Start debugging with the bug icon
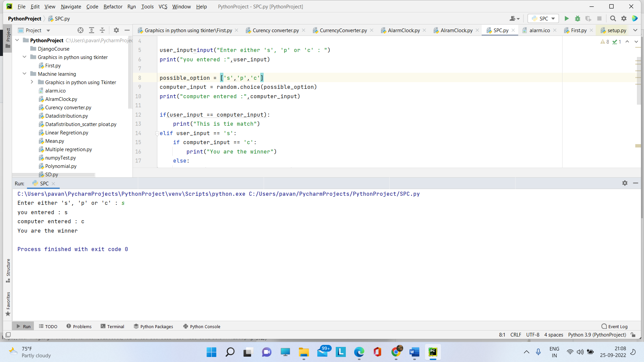Screen dimensions: 644x362 coord(578,18)
